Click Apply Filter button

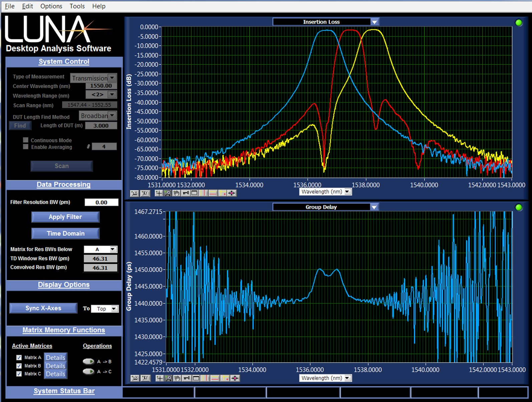click(65, 217)
